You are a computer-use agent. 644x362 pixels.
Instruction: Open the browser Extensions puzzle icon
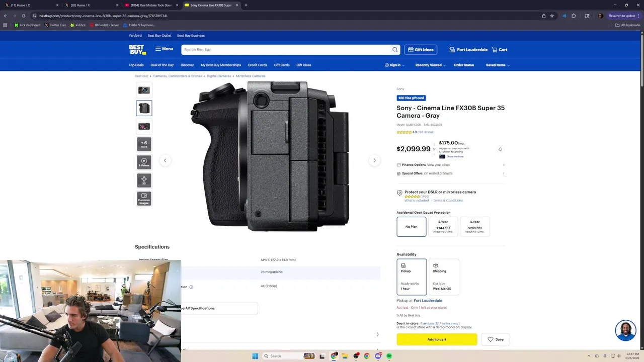(574, 16)
